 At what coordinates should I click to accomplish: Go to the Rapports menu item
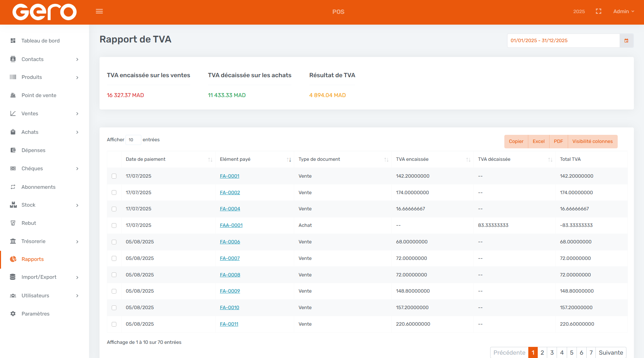click(x=33, y=259)
